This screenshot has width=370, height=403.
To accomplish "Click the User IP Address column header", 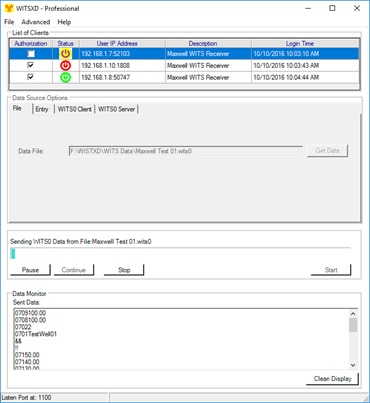I will coord(122,43).
